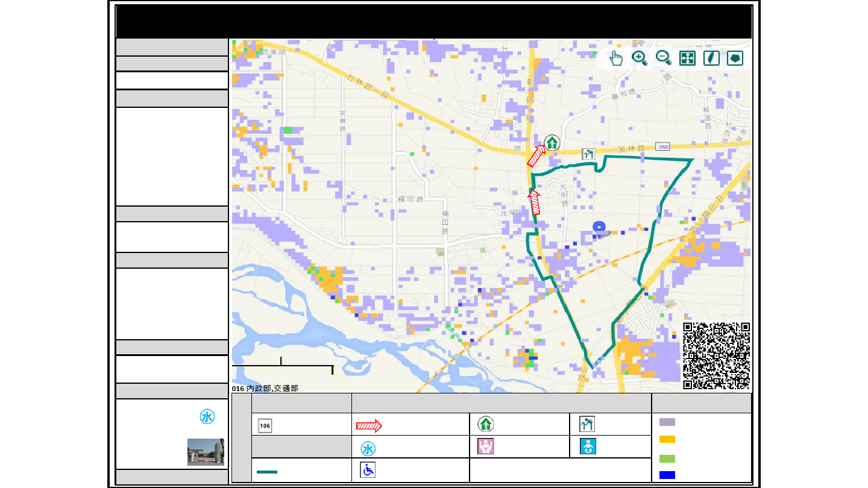Click the pink caregiver legend icon

(486, 446)
